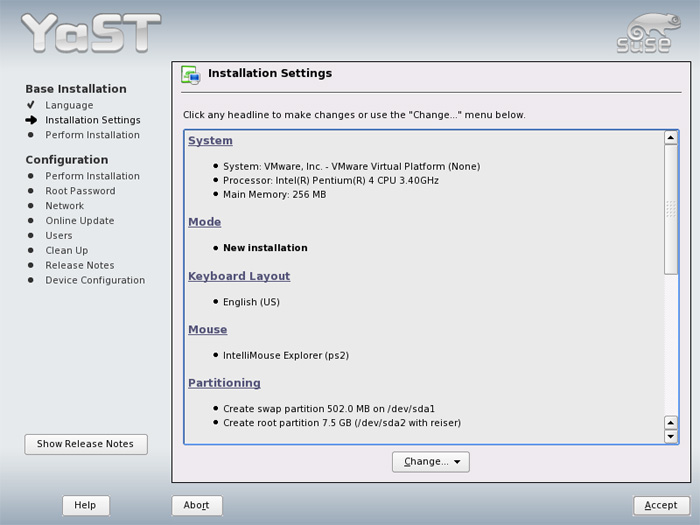This screenshot has width=700, height=525.
Task: Select Perform Installation under Base Installation
Action: 92,135
